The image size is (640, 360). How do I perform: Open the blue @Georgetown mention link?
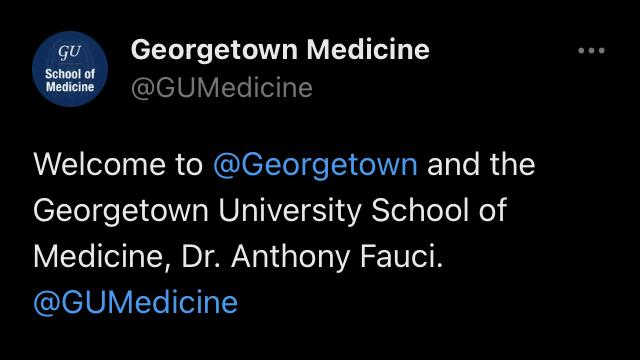[x=315, y=164]
